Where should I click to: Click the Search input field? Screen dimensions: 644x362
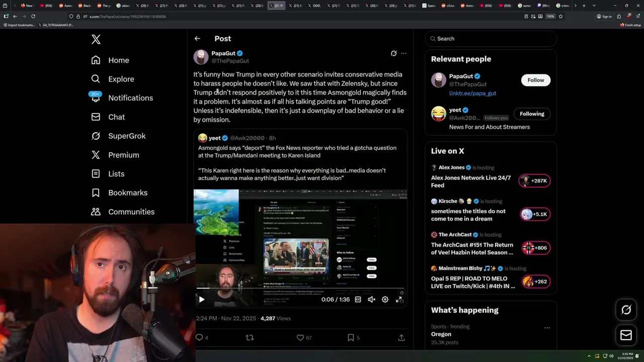[x=491, y=39]
